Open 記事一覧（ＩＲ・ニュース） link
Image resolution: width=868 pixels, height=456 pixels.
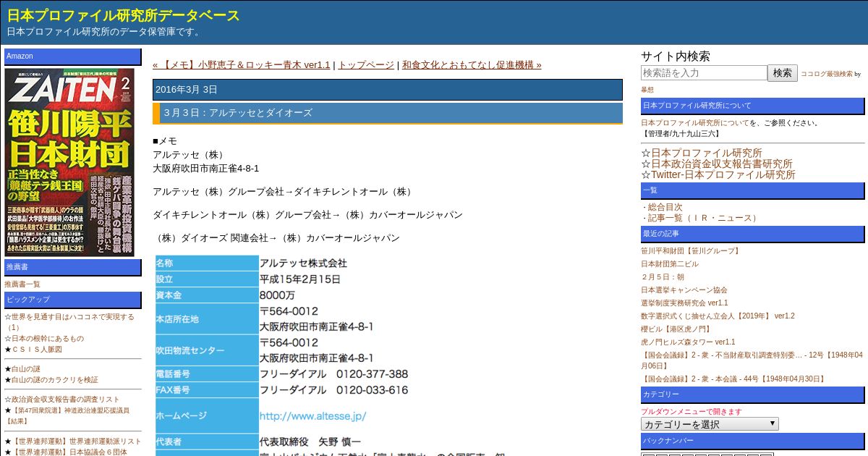[704, 218]
